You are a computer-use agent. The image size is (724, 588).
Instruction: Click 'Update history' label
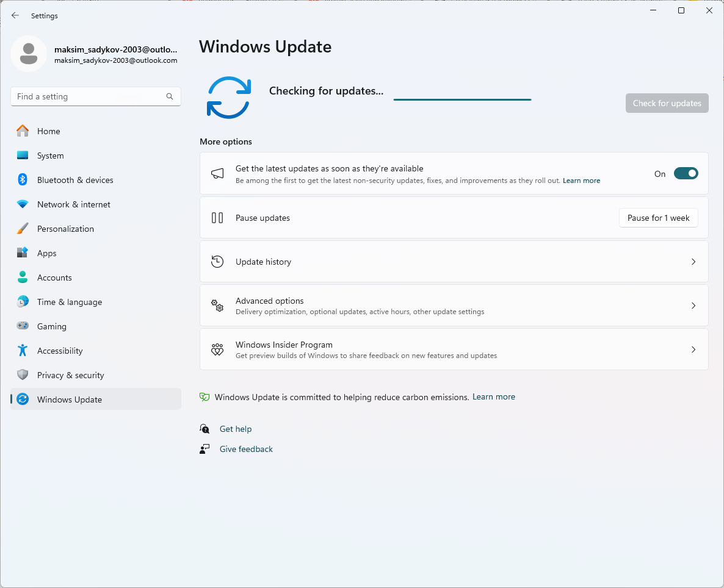[x=263, y=262]
